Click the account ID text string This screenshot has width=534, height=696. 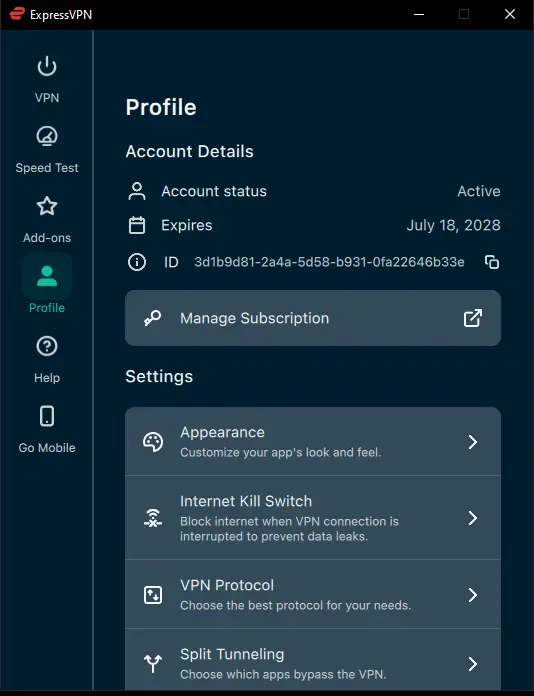329,262
